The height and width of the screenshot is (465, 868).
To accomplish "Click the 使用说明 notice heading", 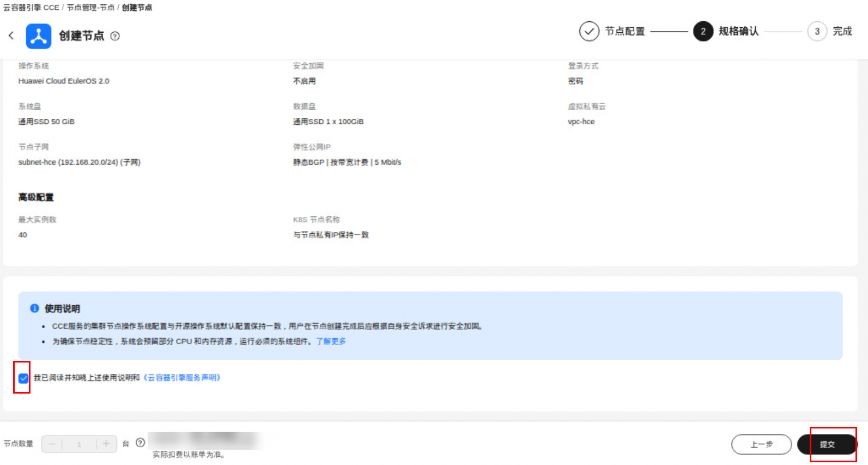I will [62, 309].
